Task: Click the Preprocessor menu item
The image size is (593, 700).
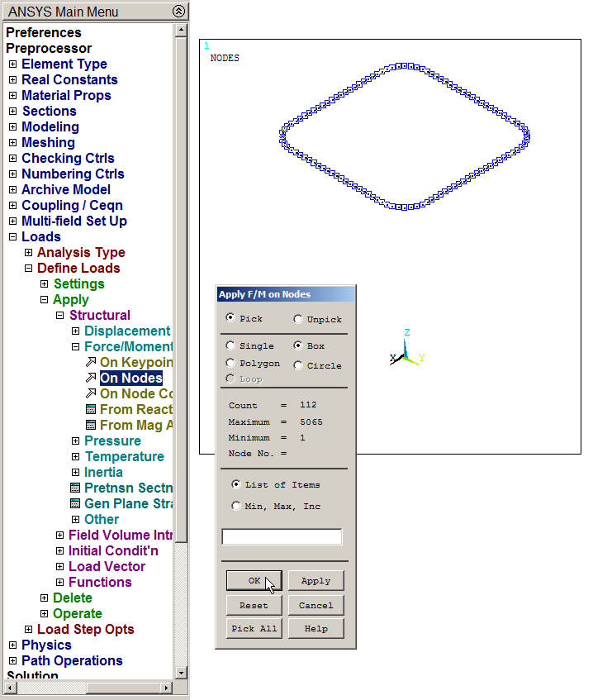Action: (x=49, y=48)
